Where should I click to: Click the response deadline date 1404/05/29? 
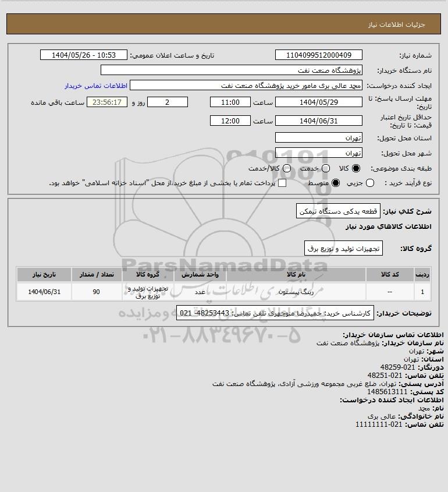[318, 102]
